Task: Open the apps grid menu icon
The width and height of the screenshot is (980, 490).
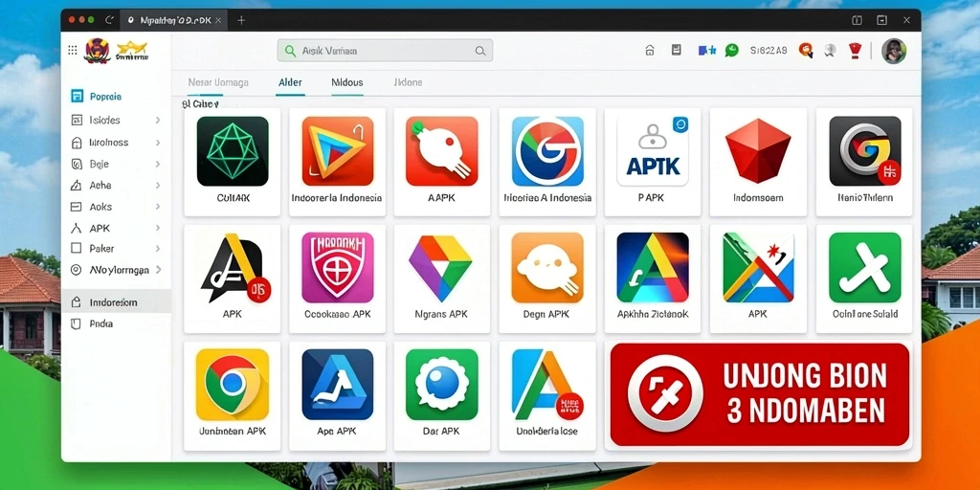Action: coord(73,50)
